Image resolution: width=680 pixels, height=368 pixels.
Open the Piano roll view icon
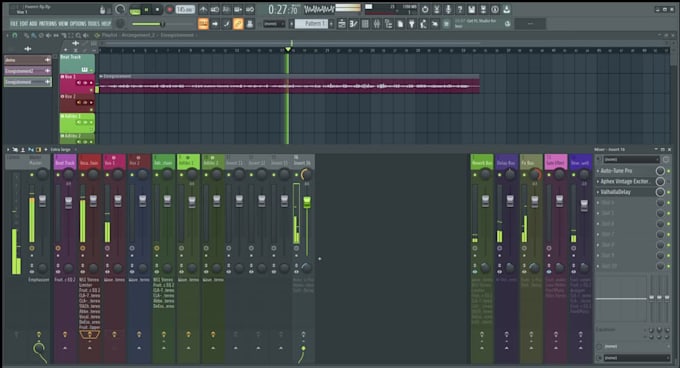(x=353, y=24)
